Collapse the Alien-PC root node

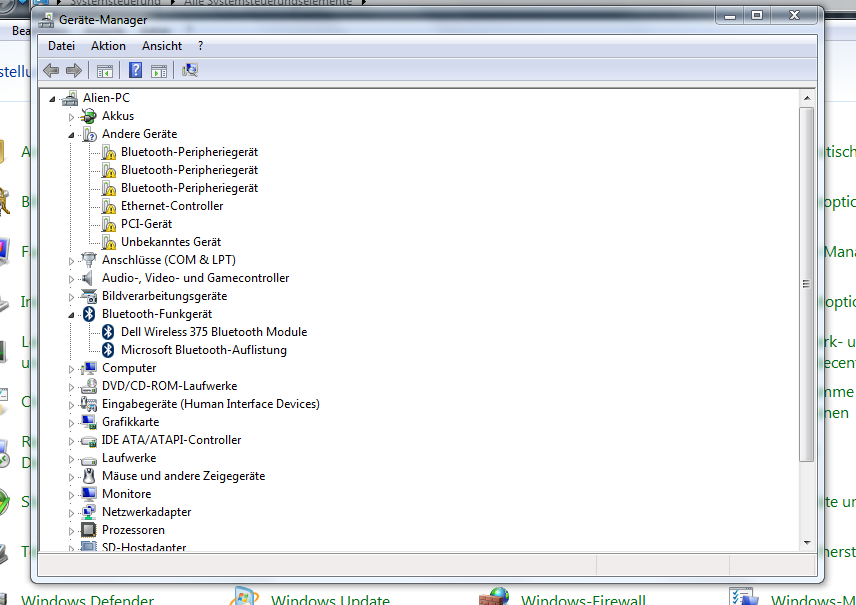52,99
